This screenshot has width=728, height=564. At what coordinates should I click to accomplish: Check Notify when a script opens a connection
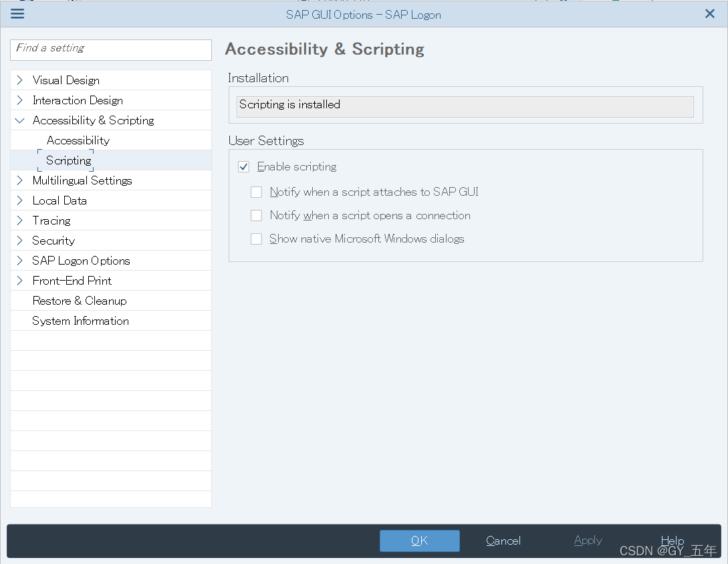(256, 215)
